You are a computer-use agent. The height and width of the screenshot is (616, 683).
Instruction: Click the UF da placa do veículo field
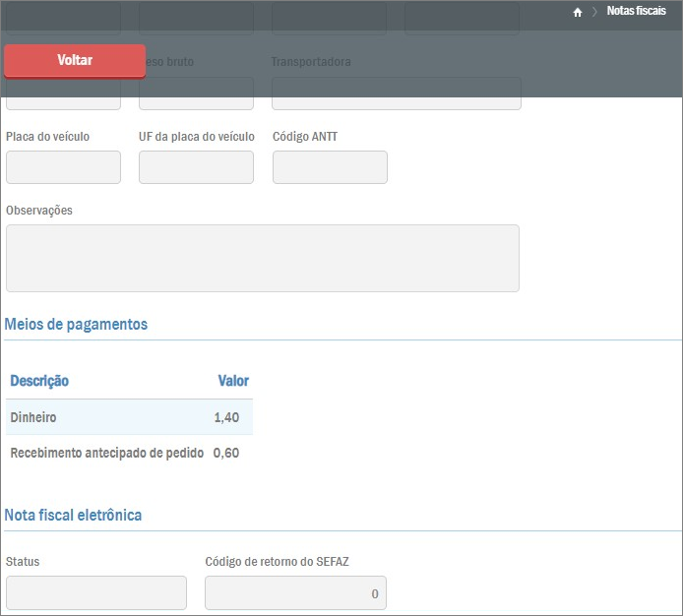(196, 167)
